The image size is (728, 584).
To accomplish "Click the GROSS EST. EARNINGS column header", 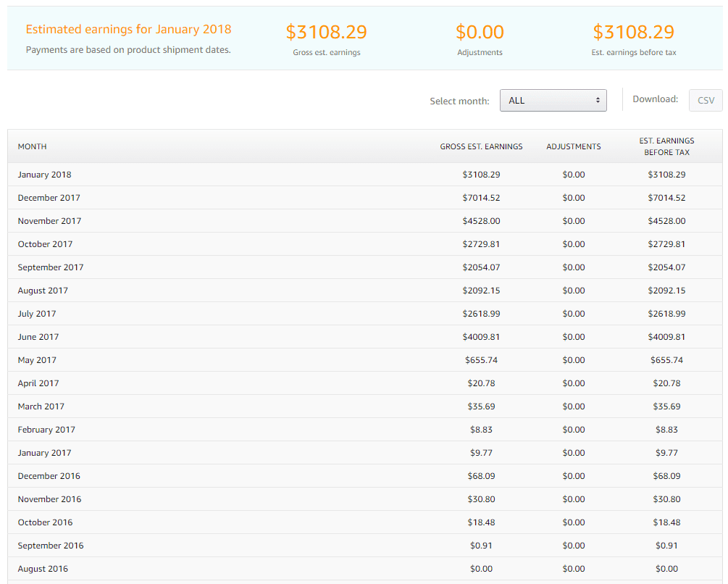I will coord(481,146).
